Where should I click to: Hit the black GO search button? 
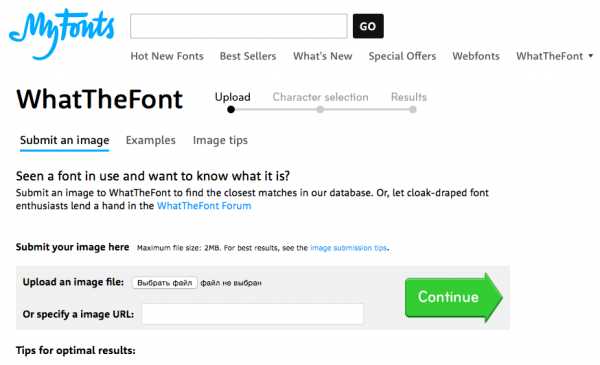[x=368, y=26]
